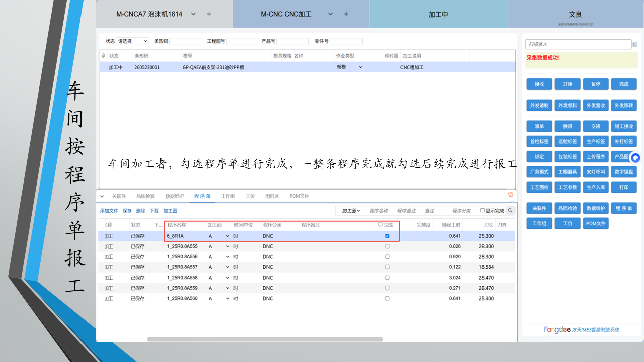Open the 作业类型 新模 dropdown

(x=349, y=67)
